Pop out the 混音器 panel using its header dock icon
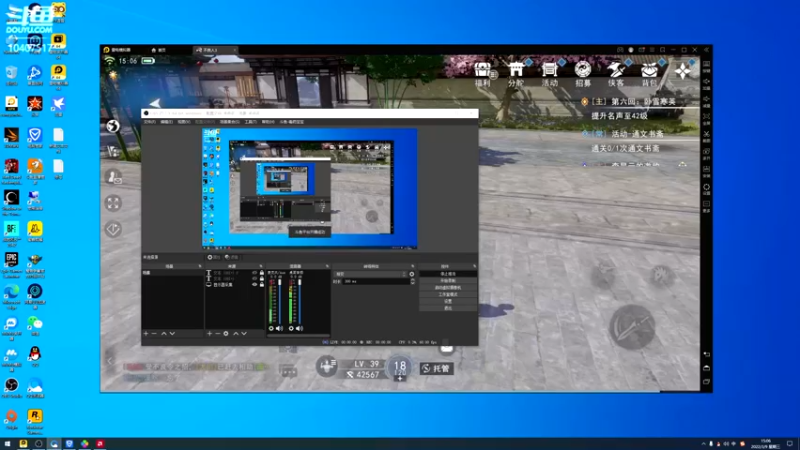The width and height of the screenshot is (800, 450). [327, 266]
